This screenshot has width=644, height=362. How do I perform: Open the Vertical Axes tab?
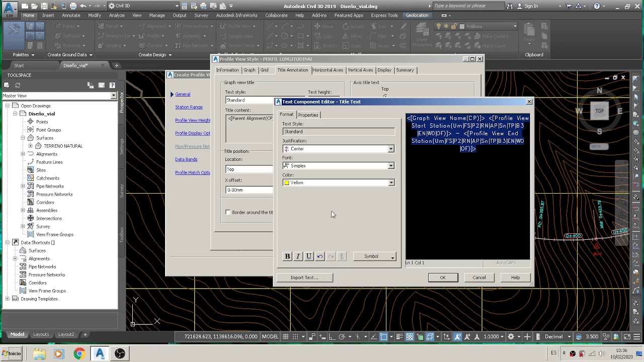coord(360,70)
